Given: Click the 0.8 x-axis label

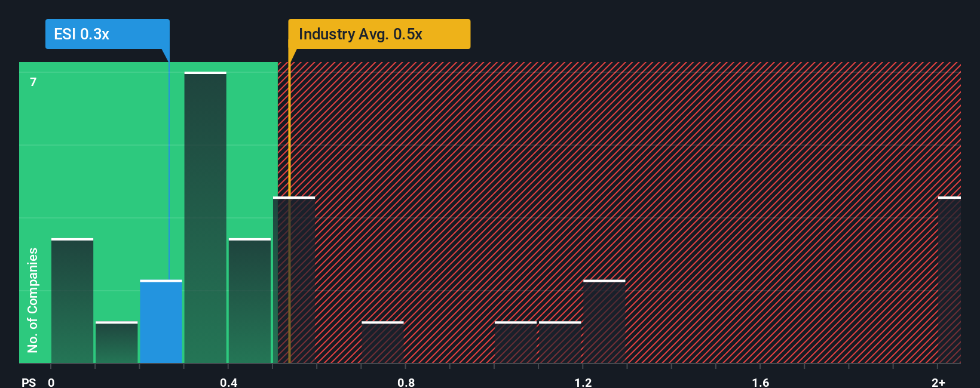Looking at the screenshot, I should [x=406, y=382].
